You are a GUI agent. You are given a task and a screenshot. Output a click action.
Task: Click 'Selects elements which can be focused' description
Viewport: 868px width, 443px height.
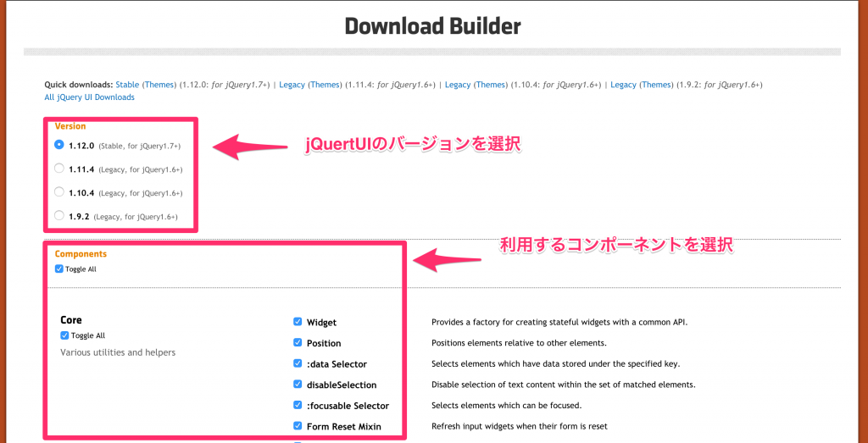507,406
